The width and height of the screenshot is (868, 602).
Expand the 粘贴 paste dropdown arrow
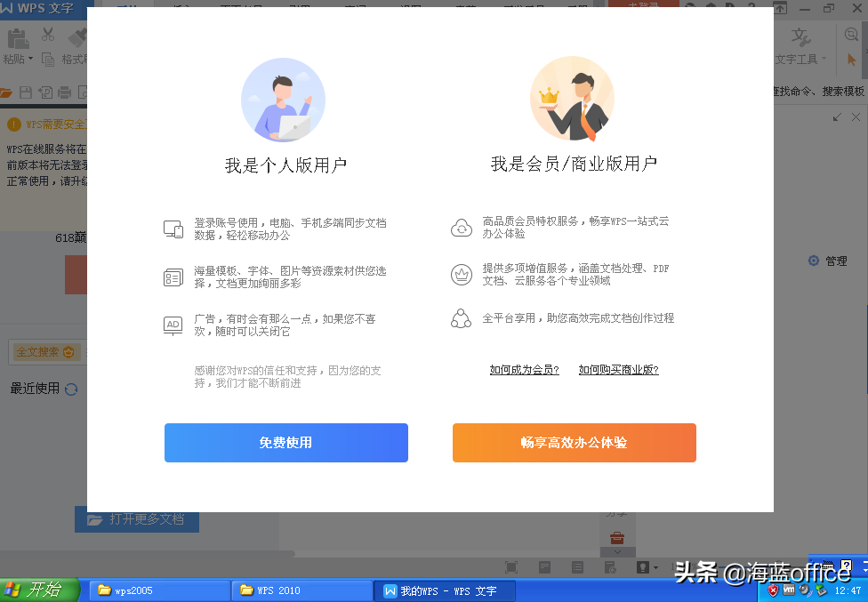(30, 59)
